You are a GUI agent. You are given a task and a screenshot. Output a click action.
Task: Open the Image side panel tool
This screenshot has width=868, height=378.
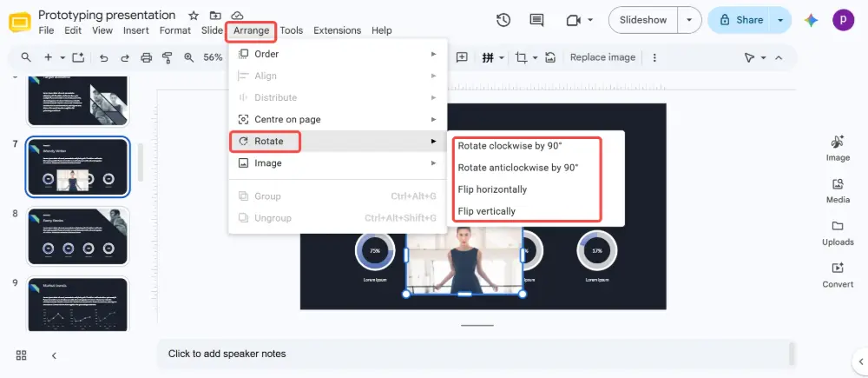point(838,149)
